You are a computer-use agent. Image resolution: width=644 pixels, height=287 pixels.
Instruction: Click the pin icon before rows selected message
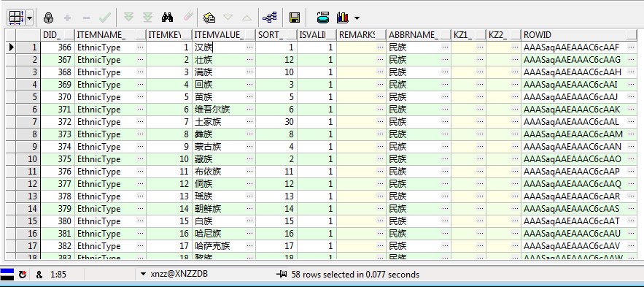coord(282,275)
